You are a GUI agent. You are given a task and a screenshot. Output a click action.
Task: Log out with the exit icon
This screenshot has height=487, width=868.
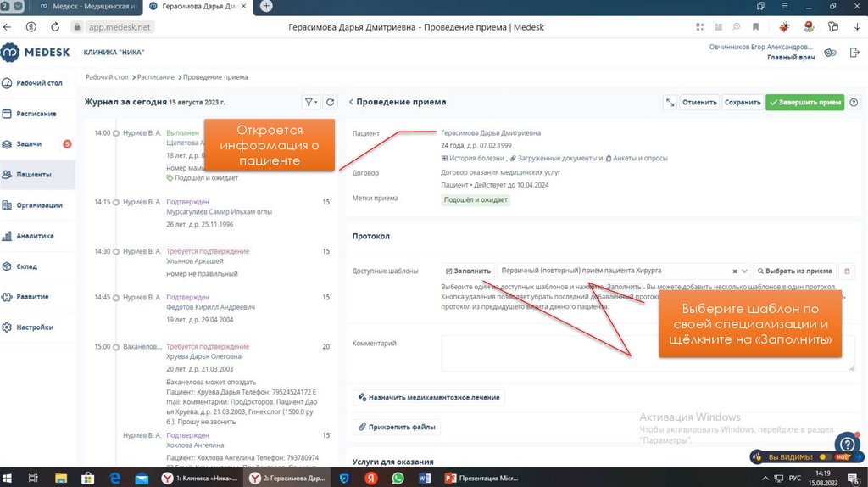pos(854,52)
